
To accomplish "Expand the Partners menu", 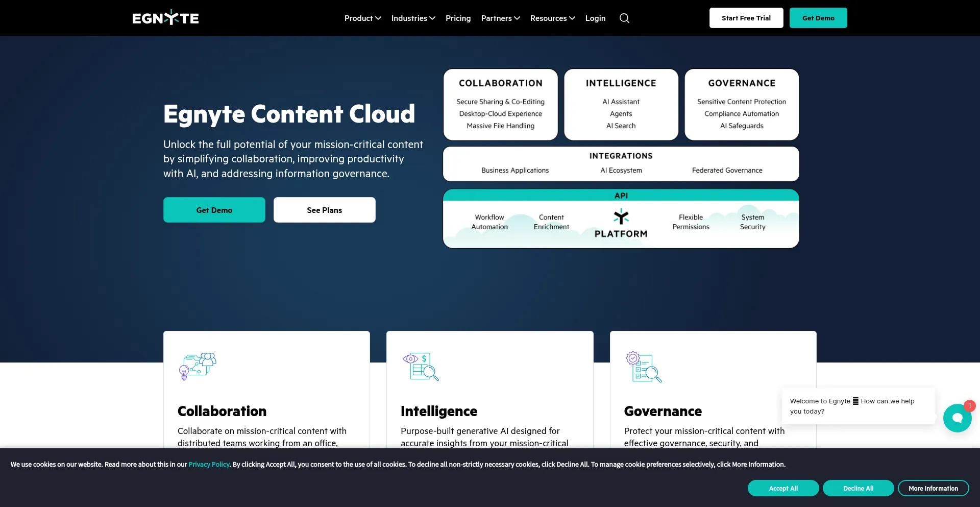I will click(x=501, y=18).
